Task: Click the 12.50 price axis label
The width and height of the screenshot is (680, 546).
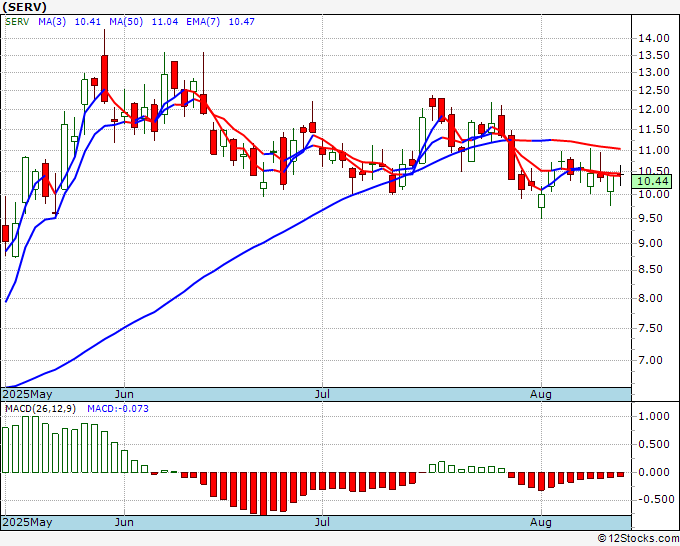Action: 654,90
